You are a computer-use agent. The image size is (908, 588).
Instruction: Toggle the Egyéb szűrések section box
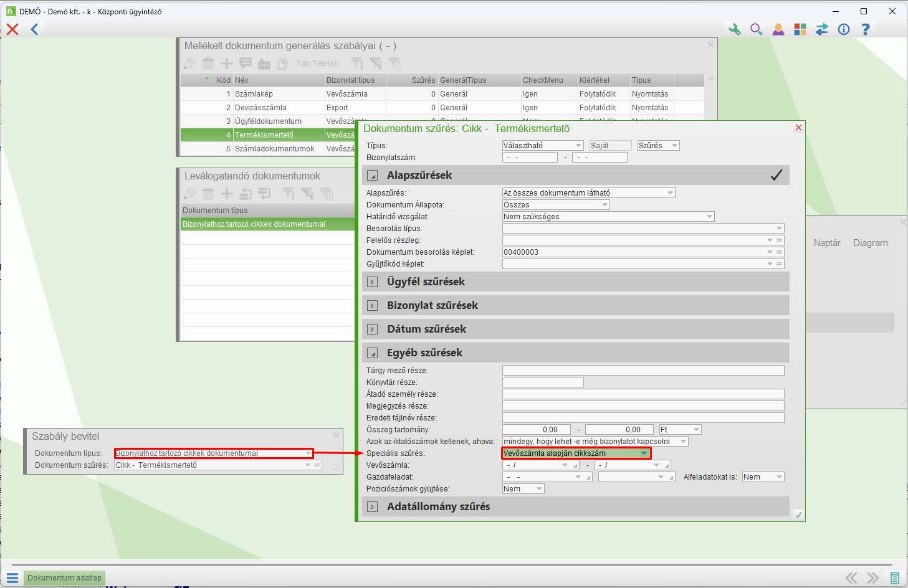point(373,353)
